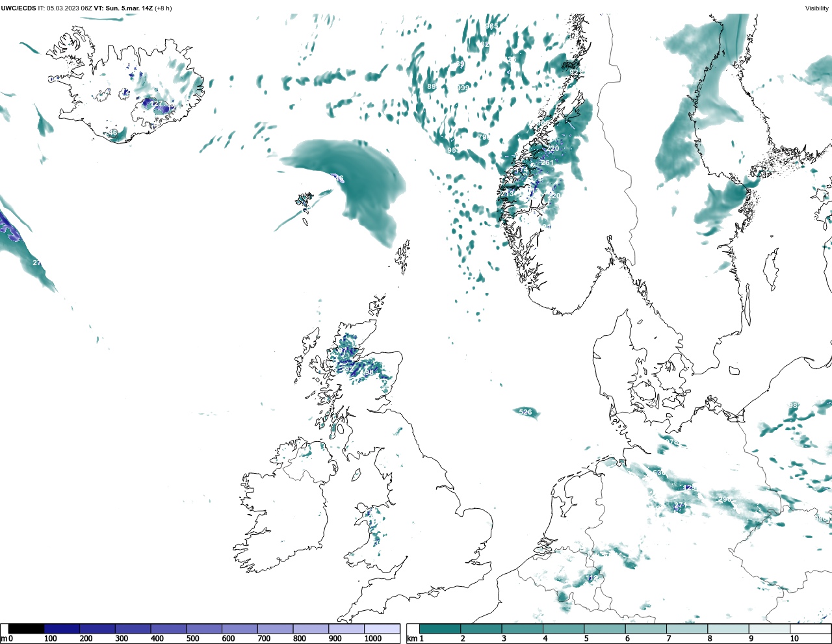Click the "Visibility" title at top right
The width and height of the screenshot is (832, 644).
point(817,8)
